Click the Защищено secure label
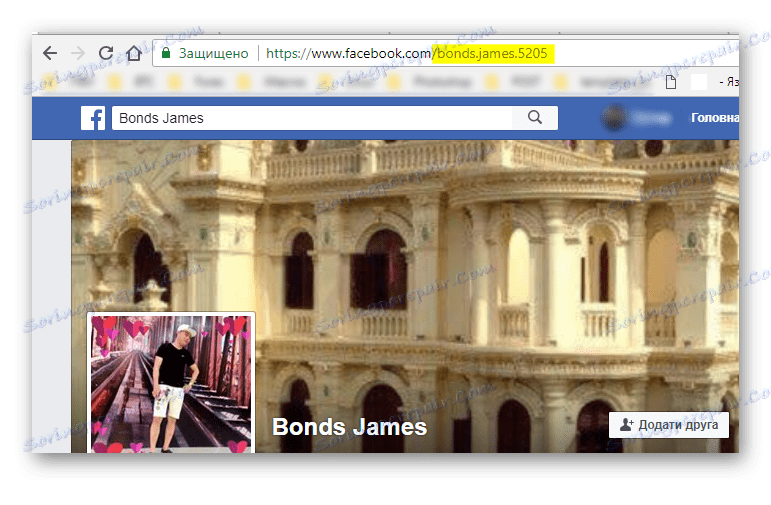The width and height of the screenshot is (771, 505). 212,53
